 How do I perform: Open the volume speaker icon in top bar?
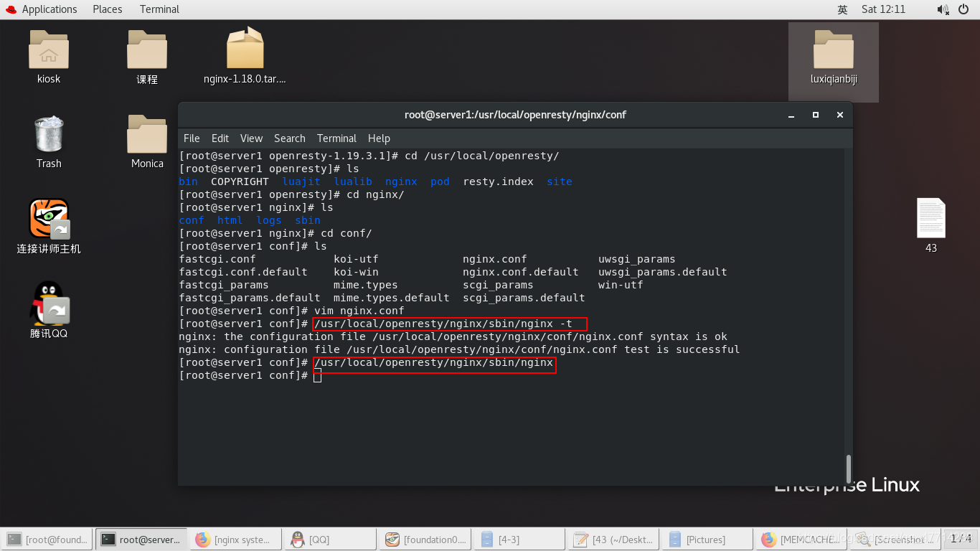pyautogui.click(x=943, y=9)
